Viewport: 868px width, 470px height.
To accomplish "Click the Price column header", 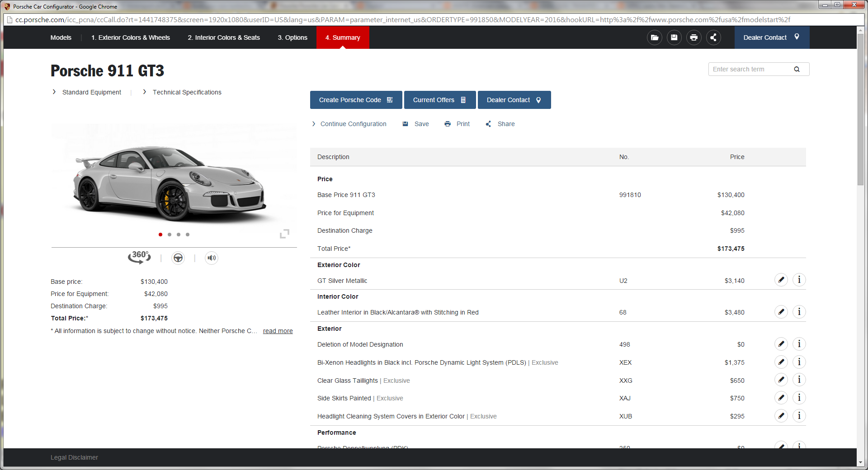I will tap(737, 157).
